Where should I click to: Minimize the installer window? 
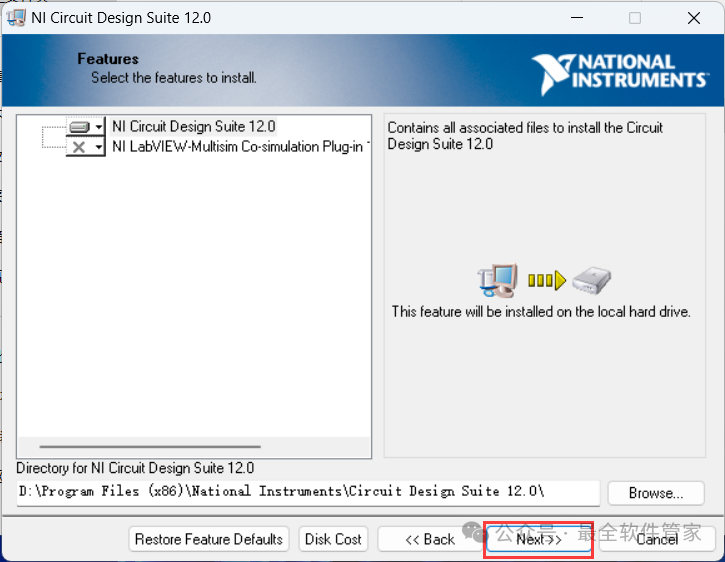pyautogui.click(x=575, y=18)
